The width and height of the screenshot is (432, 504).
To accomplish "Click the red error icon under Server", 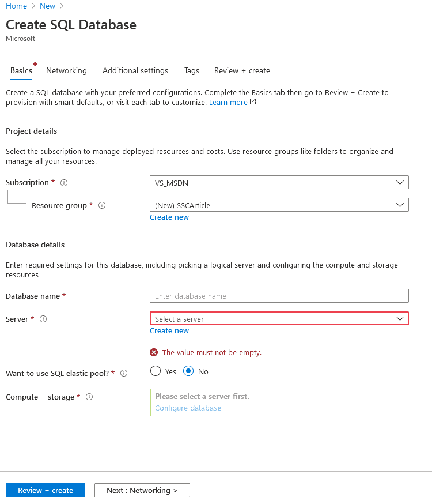I will [x=154, y=352].
